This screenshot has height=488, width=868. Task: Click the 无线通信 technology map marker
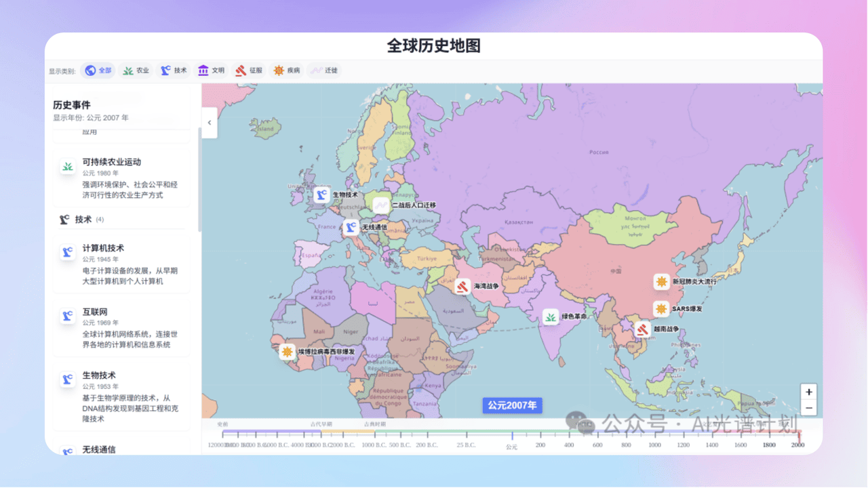point(351,227)
